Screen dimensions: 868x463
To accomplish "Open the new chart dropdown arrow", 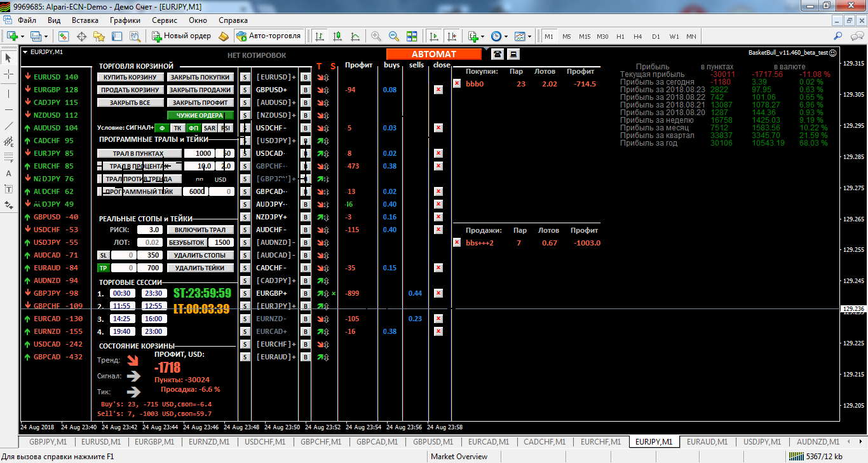I will click(x=22, y=36).
